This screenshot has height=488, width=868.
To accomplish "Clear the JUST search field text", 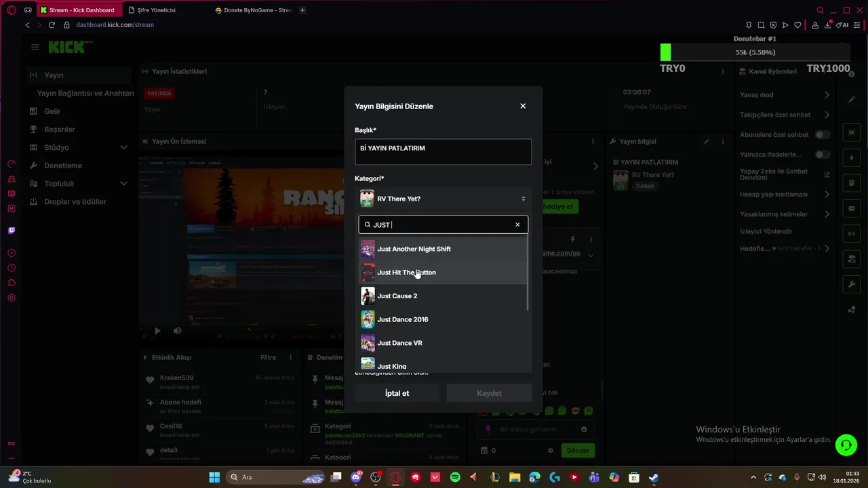I will pyautogui.click(x=517, y=224).
